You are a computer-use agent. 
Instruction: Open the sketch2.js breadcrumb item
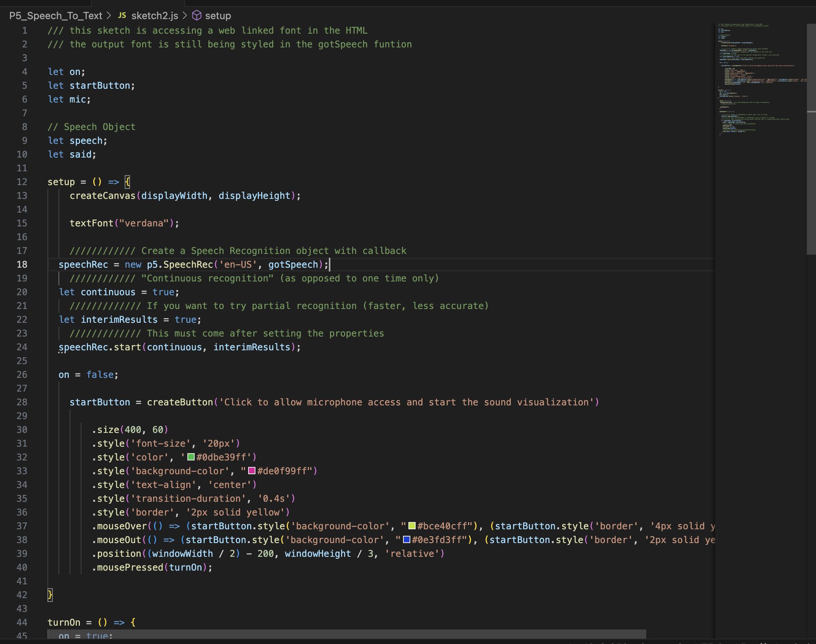coord(154,16)
